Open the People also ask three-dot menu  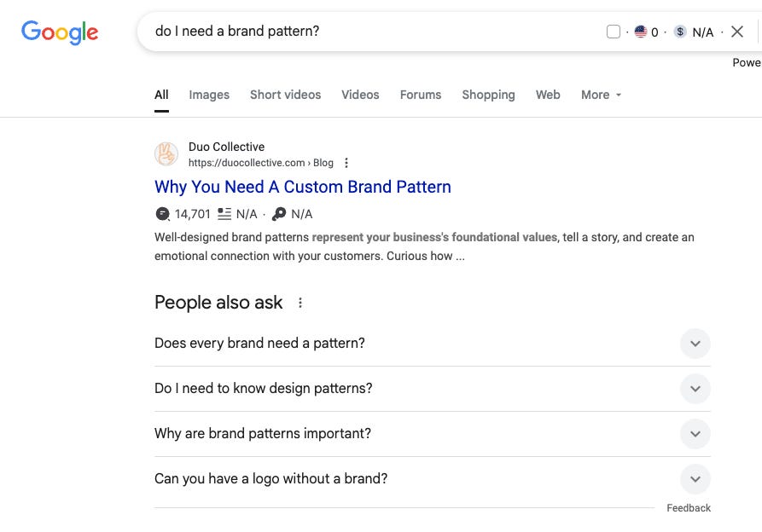coord(300,303)
